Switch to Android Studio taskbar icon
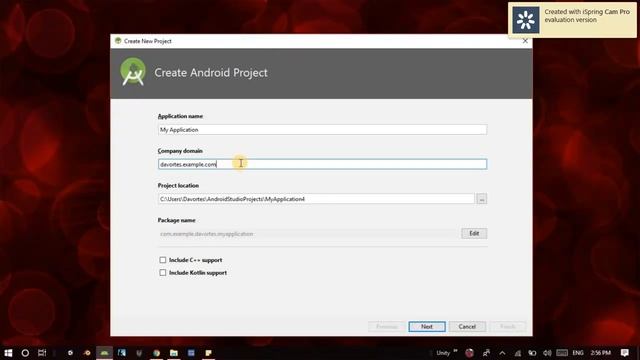Viewport: 640px width, 360px height. point(104,353)
